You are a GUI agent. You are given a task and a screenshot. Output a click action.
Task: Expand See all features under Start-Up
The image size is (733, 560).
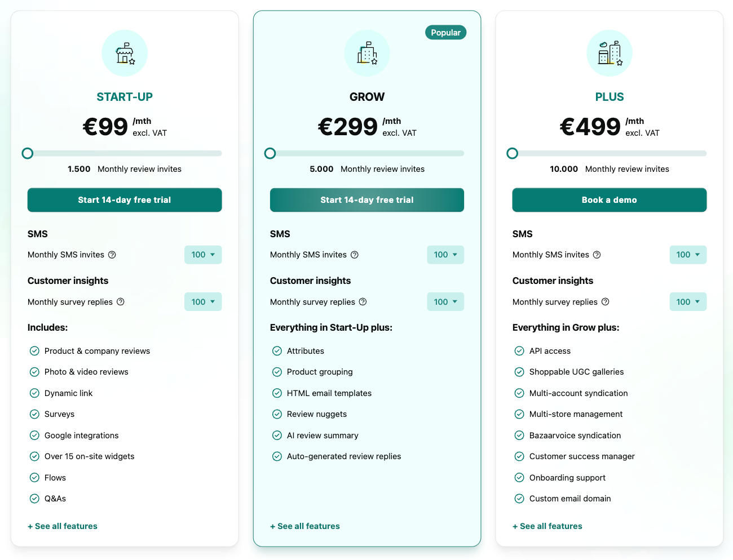(63, 526)
